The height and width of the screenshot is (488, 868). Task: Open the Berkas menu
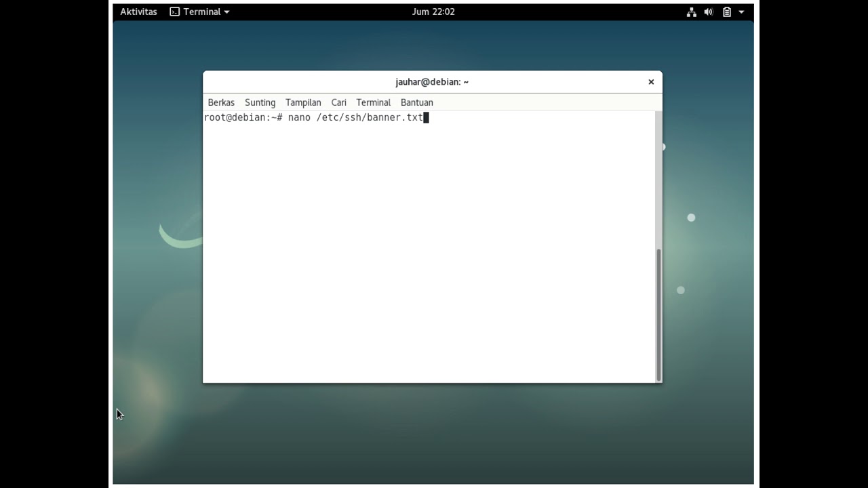pyautogui.click(x=221, y=102)
